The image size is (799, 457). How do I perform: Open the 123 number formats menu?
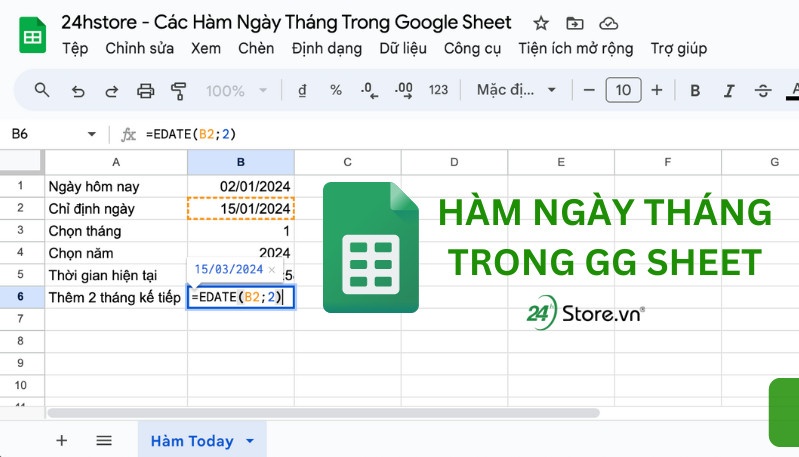438,91
